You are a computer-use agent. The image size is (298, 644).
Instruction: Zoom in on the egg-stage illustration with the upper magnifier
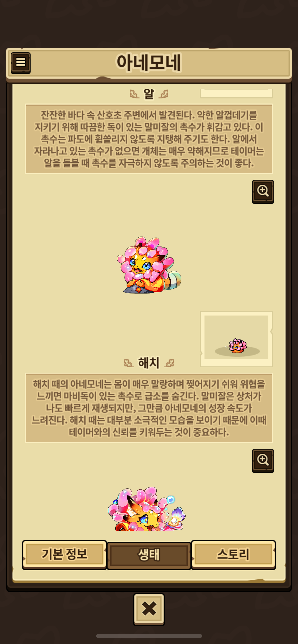point(263,192)
